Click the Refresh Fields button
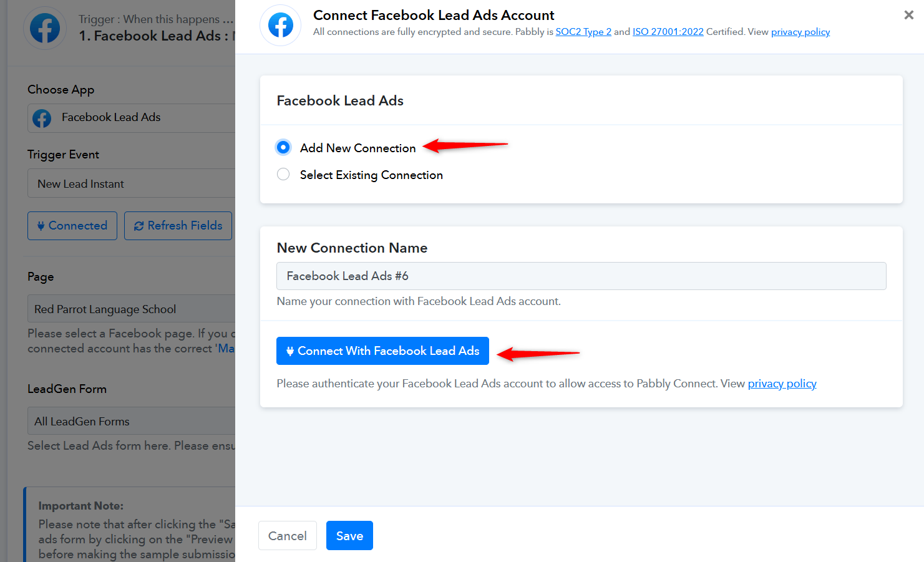The width and height of the screenshot is (924, 562). pyautogui.click(x=178, y=226)
